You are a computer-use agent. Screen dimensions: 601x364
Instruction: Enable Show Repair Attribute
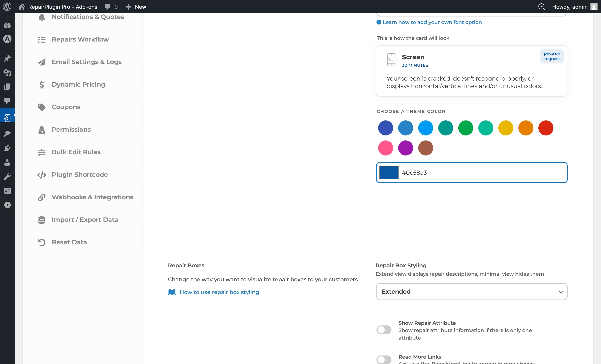[x=384, y=330]
